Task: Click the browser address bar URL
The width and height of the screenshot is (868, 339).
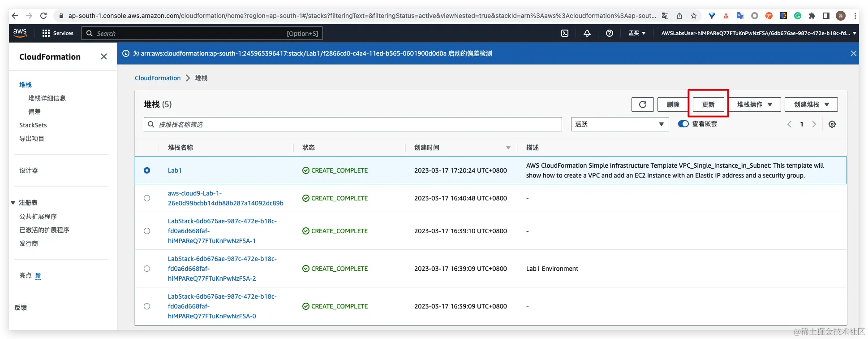Action: (362, 16)
